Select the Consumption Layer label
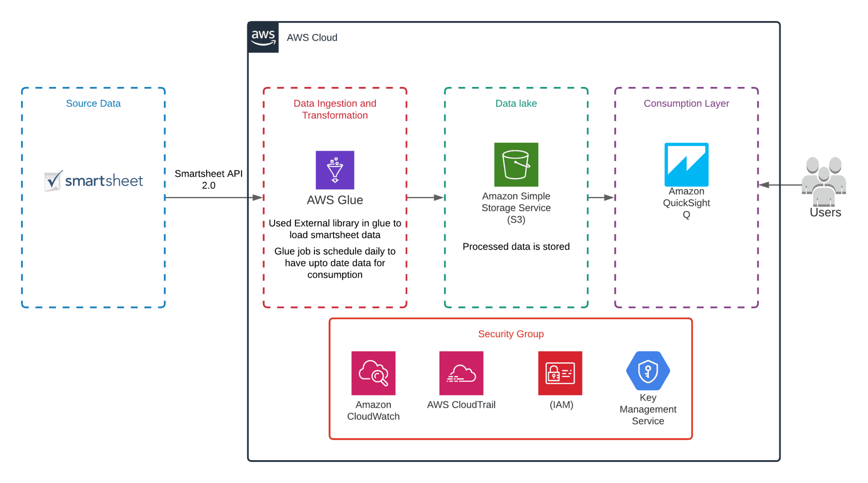868x483 pixels. [686, 103]
